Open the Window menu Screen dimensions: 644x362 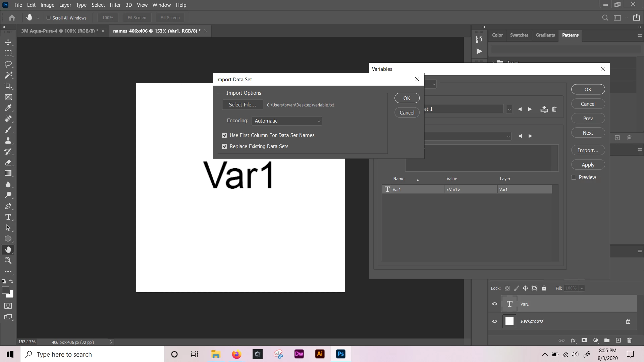(x=161, y=5)
